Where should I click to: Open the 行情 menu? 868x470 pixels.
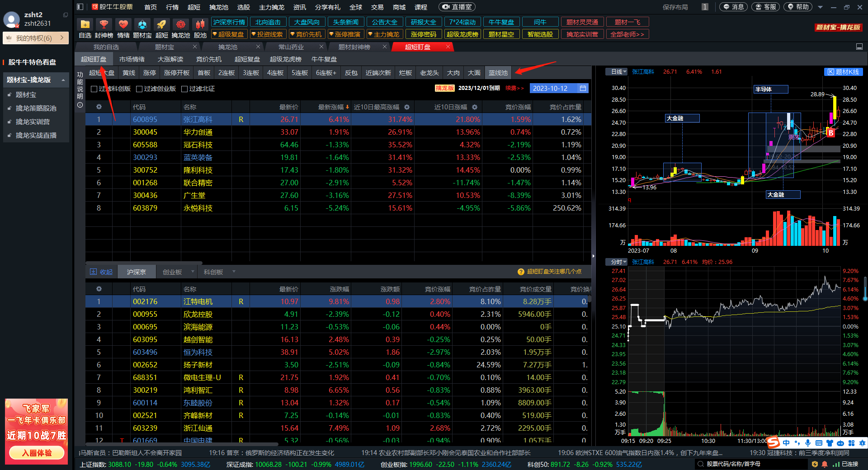tap(172, 7)
